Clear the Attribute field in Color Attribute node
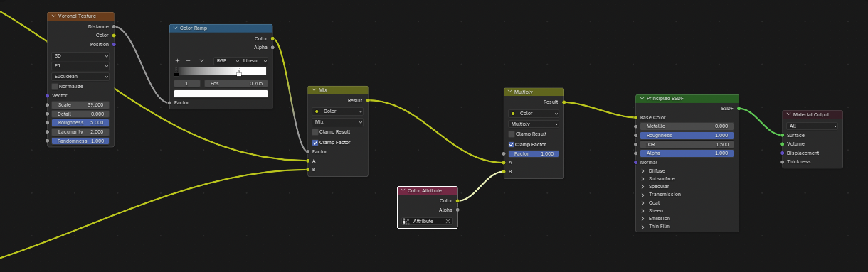 pyautogui.click(x=448, y=222)
